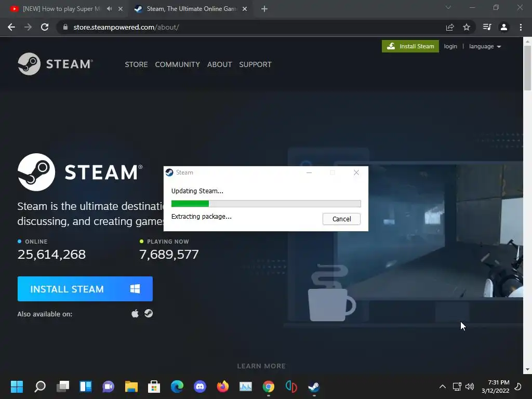The height and width of the screenshot is (399, 532).
Task: Open the clock and date in system tray
Action: (x=495, y=387)
